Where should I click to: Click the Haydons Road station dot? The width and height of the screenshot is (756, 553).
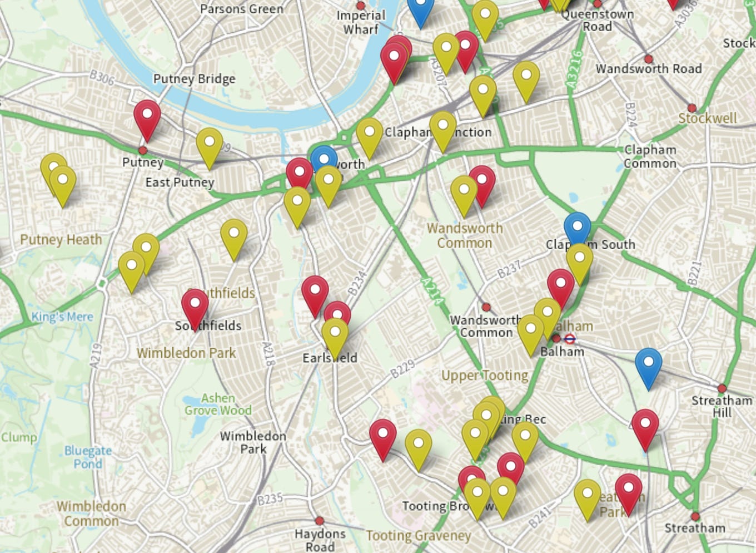pyautogui.click(x=319, y=521)
